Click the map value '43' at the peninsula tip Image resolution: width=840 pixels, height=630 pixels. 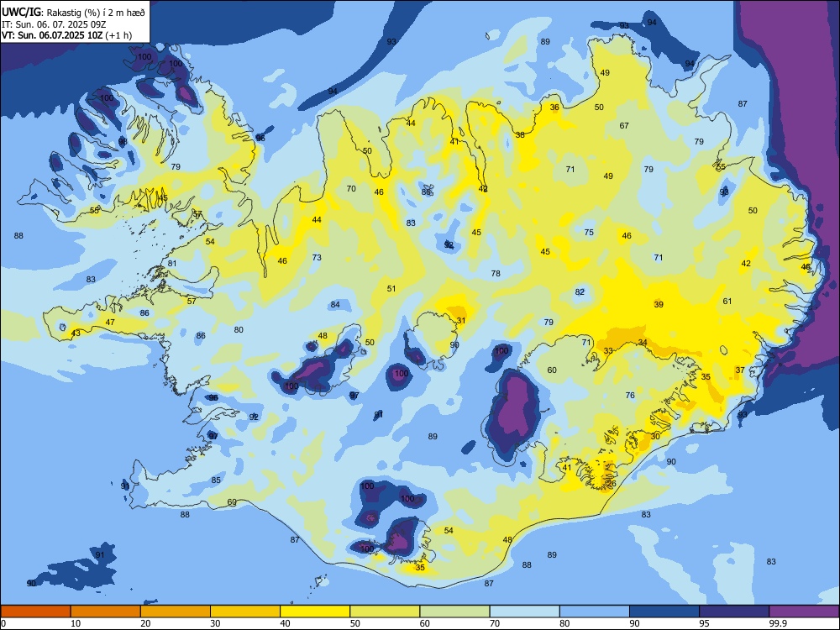[76, 333]
